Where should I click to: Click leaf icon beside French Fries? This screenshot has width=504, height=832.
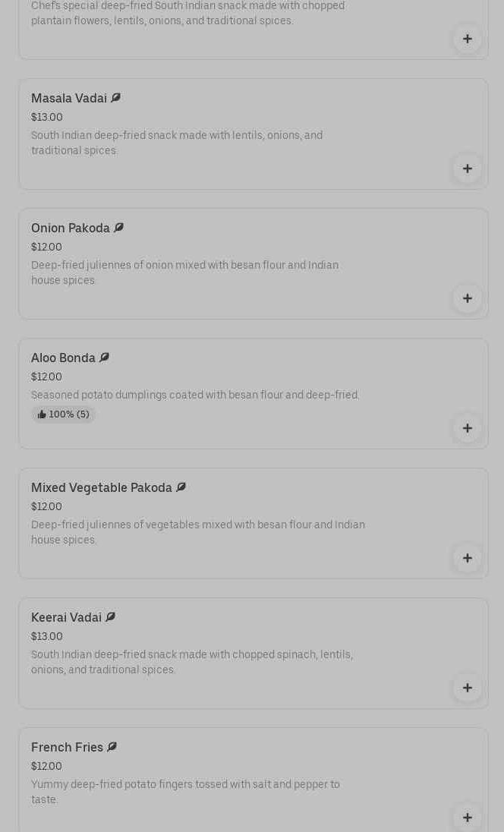coord(112,747)
